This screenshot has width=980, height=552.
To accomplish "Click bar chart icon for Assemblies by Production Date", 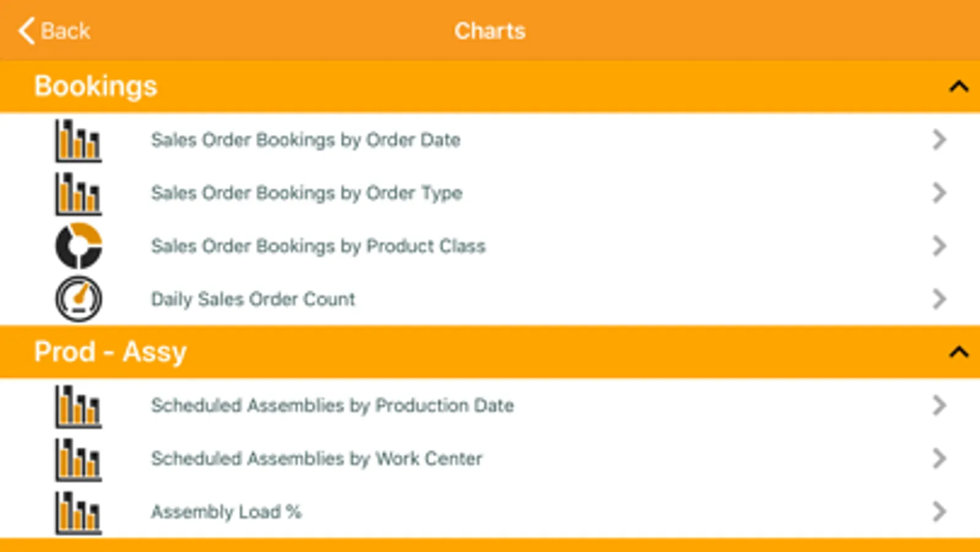I will coord(78,406).
